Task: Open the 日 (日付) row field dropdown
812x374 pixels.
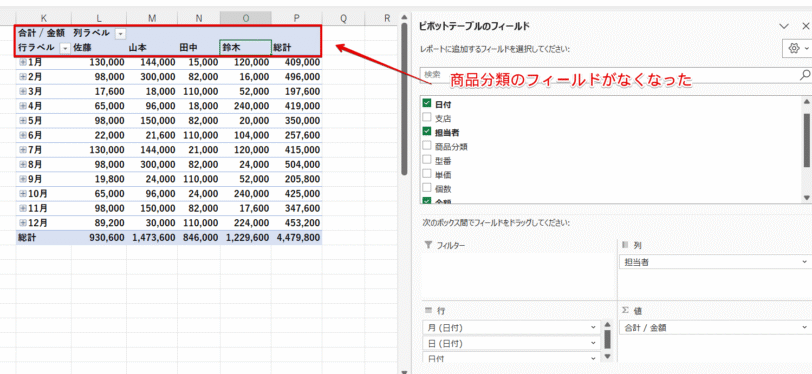Action: (593, 343)
